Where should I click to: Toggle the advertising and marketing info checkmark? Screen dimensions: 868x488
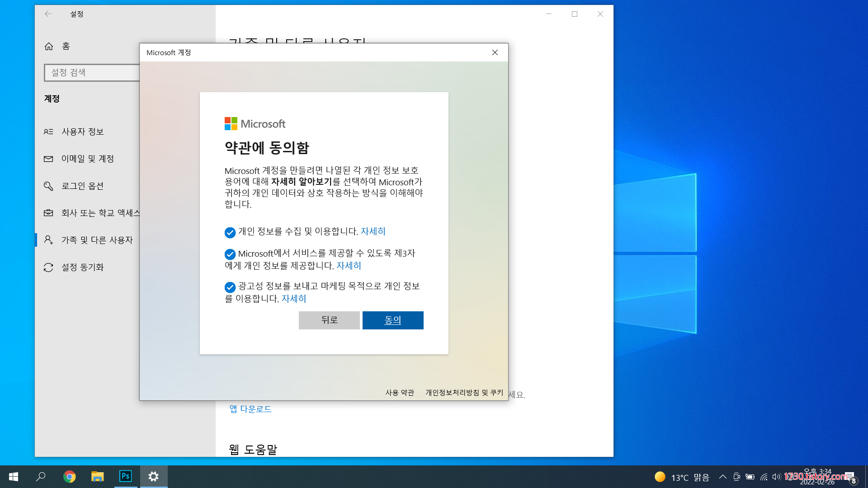[x=230, y=287]
